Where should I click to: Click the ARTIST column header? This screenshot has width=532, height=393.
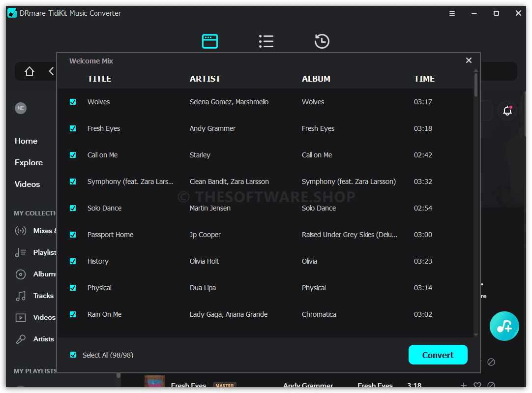tap(205, 79)
